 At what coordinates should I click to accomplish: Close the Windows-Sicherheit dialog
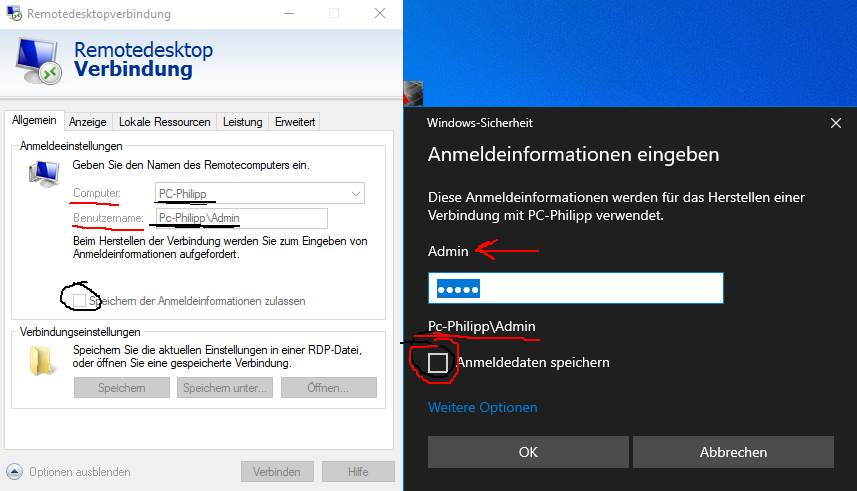(x=836, y=123)
